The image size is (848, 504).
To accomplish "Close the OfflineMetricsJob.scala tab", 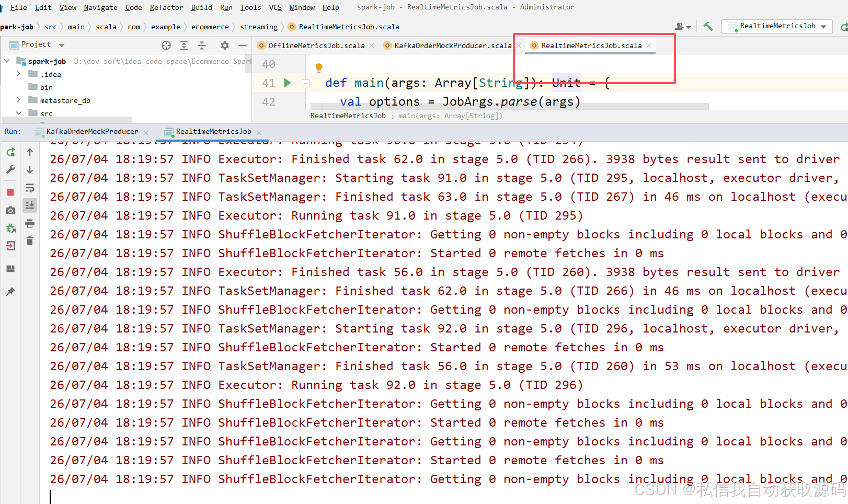I will (x=372, y=45).
